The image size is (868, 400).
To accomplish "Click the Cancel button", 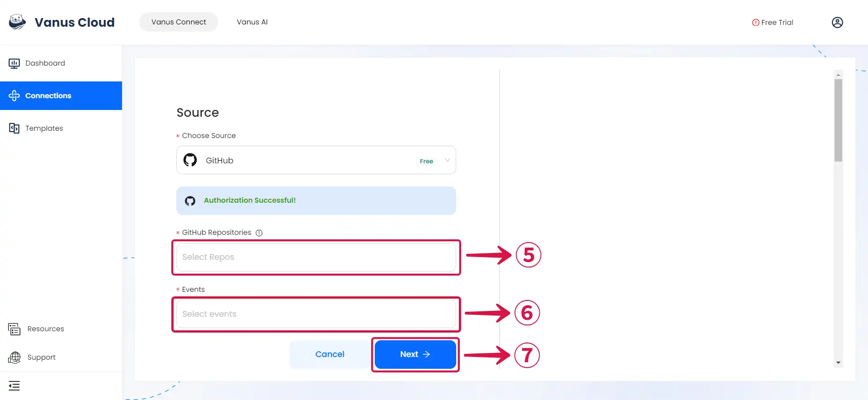I will (330, 354).
